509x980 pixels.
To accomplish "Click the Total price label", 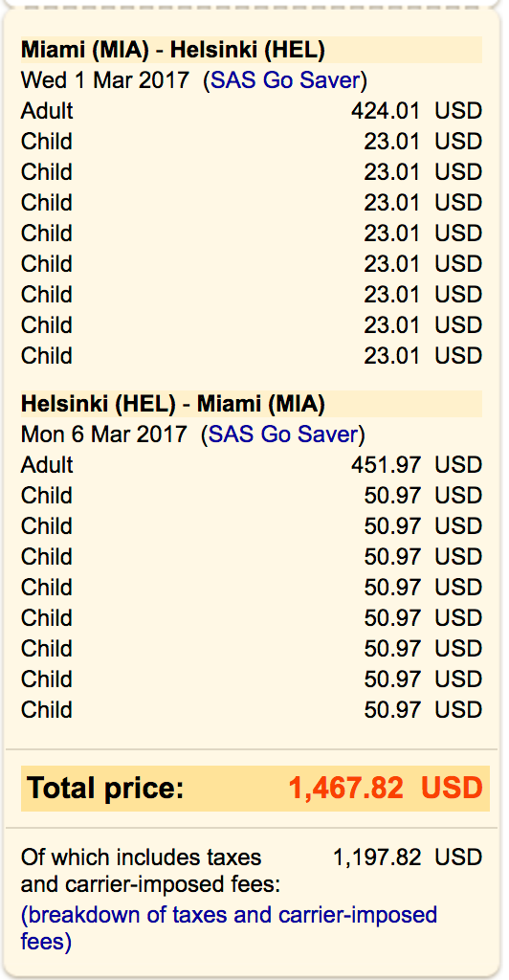I will tap(105, 789).
